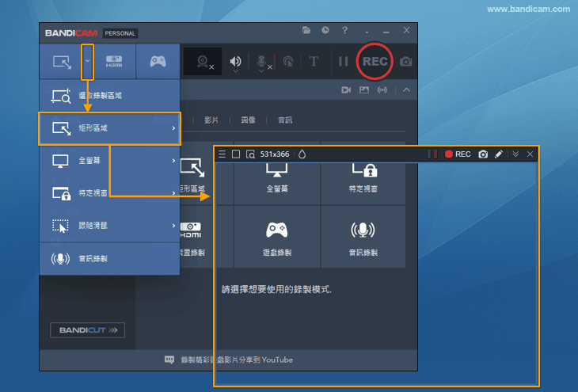
Task: Open the 圖像 tab
Action: tap(248, 120)
